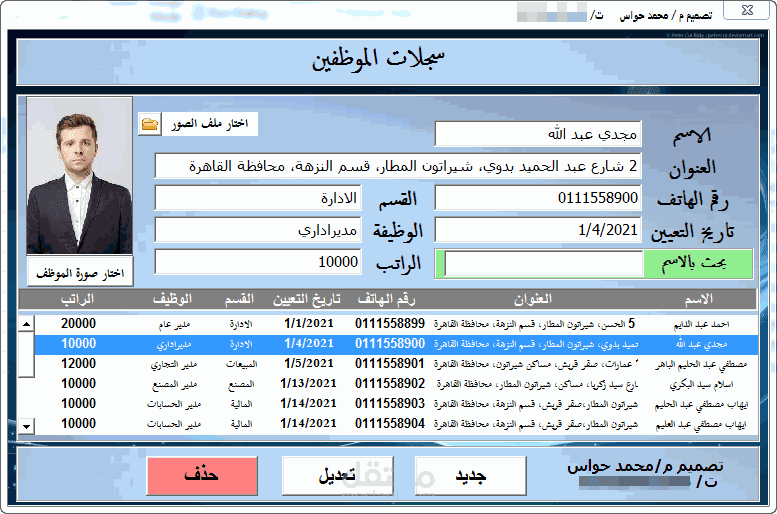Image resolution: width=777 pixels, height=514 pixels.
Task: Click the red حذف delete button
Action: [202, 475]
